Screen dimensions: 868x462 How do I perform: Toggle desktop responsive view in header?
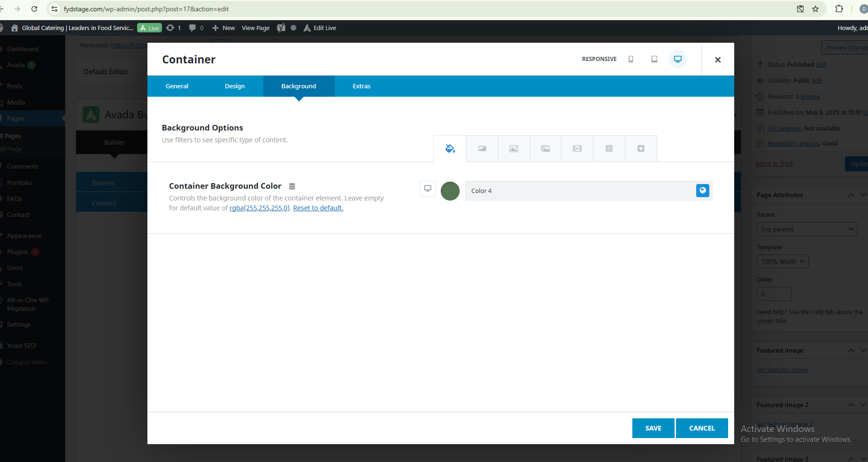(x=677, y=59)
